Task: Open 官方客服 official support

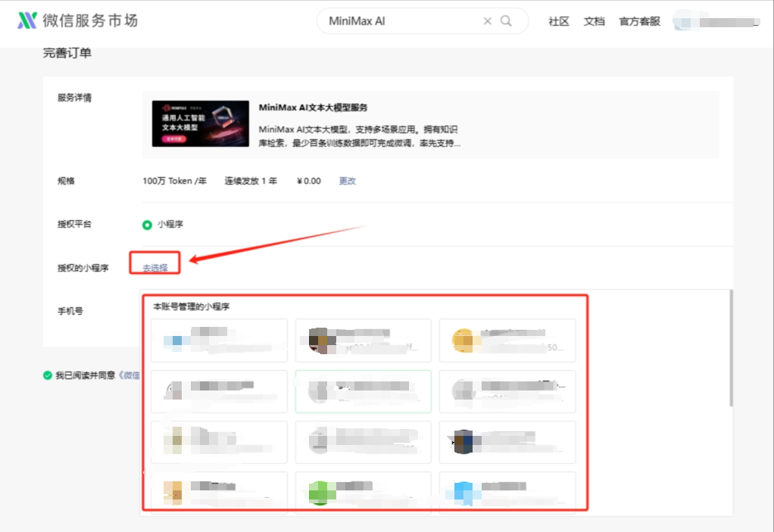Action: coord(639,21)
